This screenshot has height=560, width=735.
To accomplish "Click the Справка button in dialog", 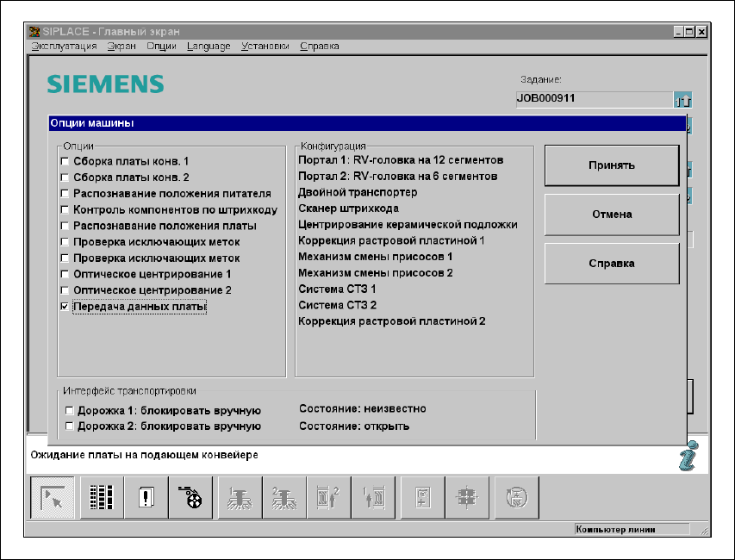I will [x=612, y=264].
